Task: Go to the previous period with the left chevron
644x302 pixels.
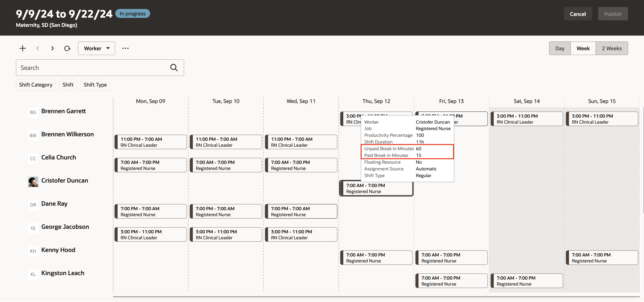Action: [x=38, y=48]
